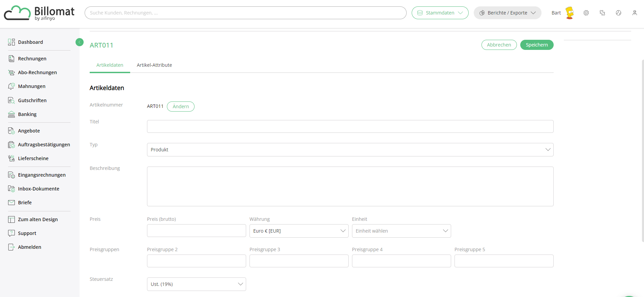Viewport: 644px width, 297px height.
Task: Open the Dashboard sidebar icon
Action: 11,42
